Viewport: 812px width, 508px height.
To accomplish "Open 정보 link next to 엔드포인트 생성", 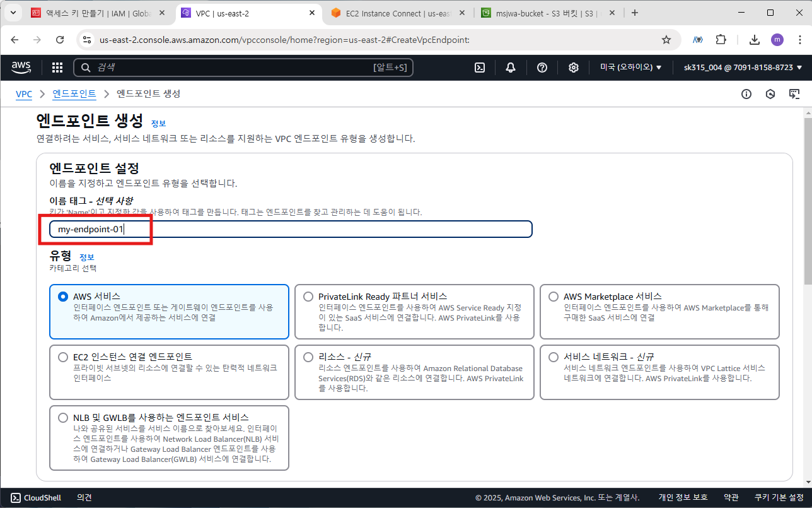I will (158, 124).
